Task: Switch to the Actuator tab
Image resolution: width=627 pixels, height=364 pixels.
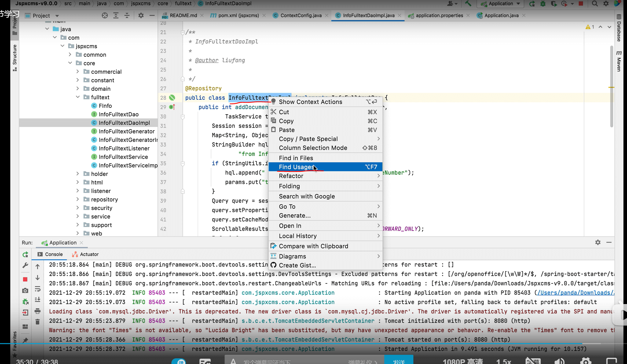Action: 89,254
